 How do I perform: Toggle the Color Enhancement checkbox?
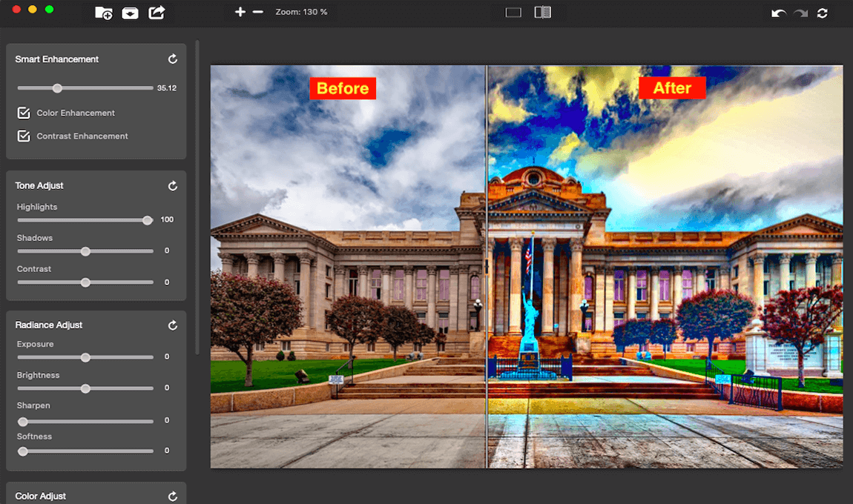pos(24,113)
